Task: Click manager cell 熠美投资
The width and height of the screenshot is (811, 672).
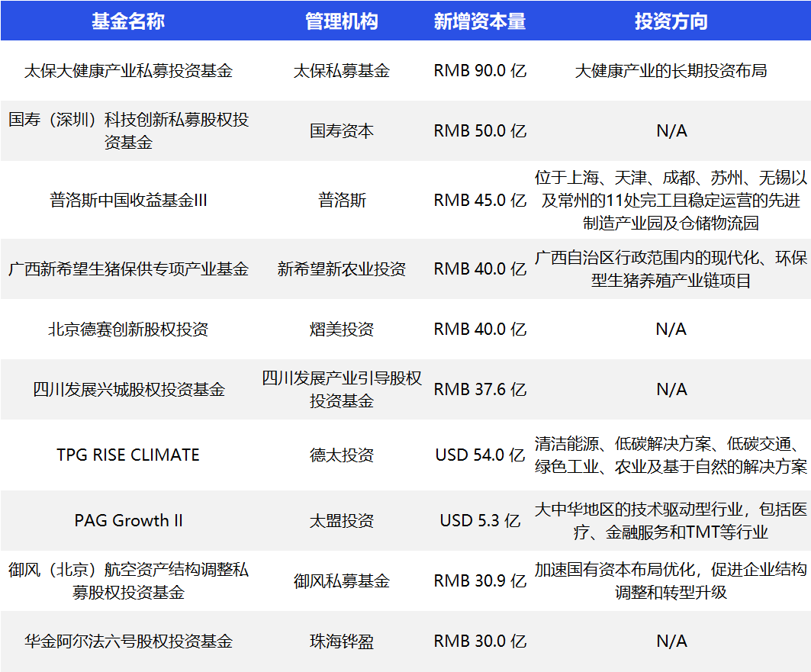Action: 341,330
